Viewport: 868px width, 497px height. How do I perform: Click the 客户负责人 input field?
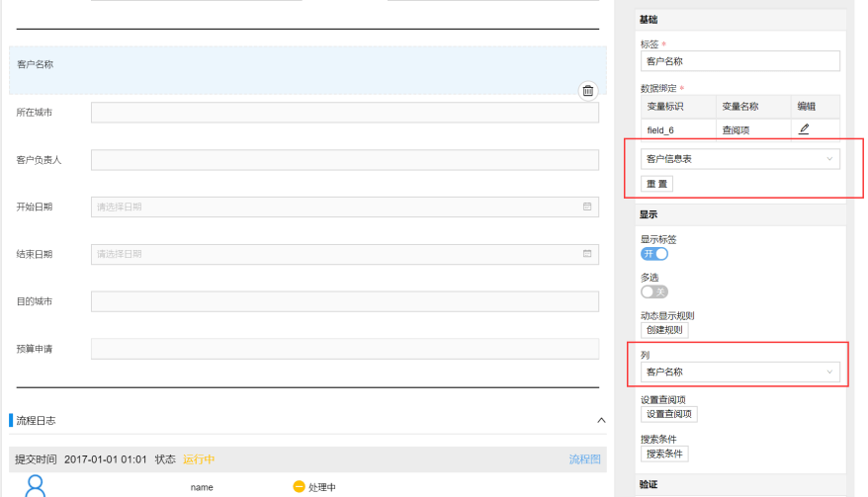344,160
